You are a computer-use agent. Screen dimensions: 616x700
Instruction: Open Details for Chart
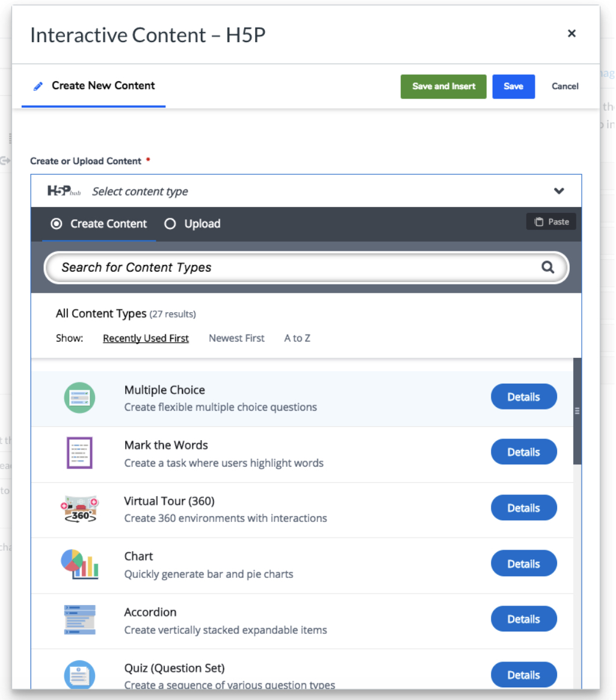click(x=523, y=564)
